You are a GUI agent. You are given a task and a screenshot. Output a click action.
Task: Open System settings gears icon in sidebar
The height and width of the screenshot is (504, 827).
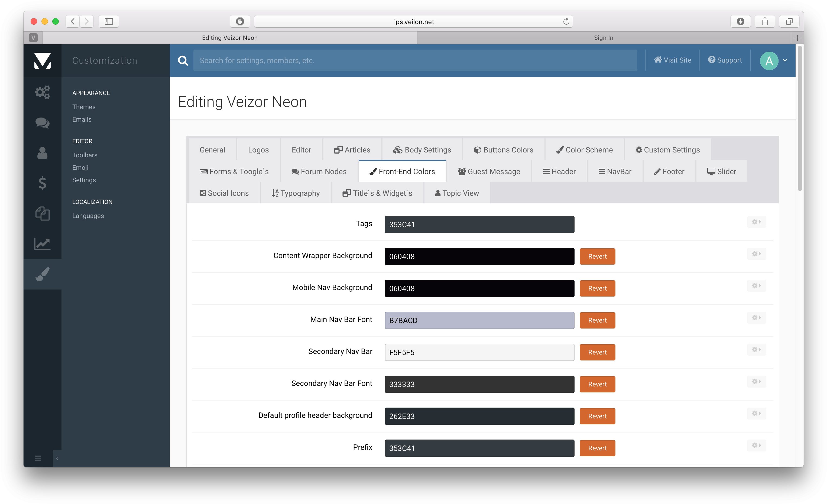click(42, 92)
